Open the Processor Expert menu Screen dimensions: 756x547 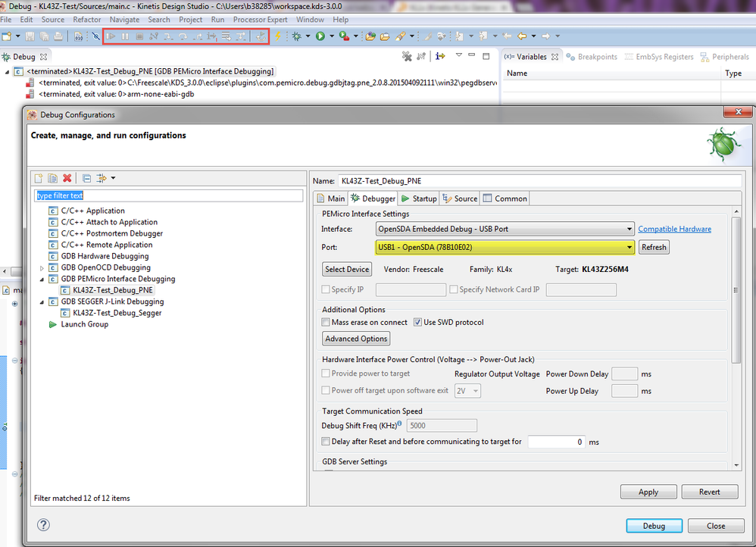(260, 20)
